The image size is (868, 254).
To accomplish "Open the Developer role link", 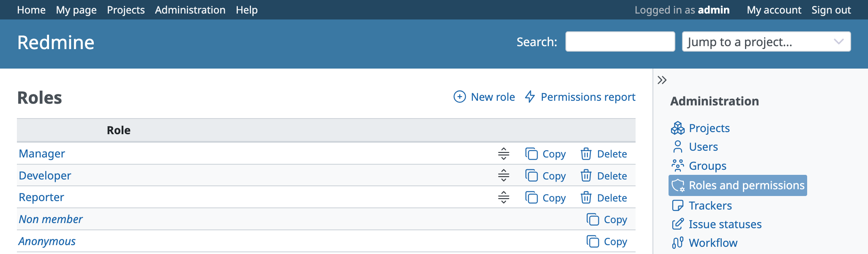I will point(45,176).
